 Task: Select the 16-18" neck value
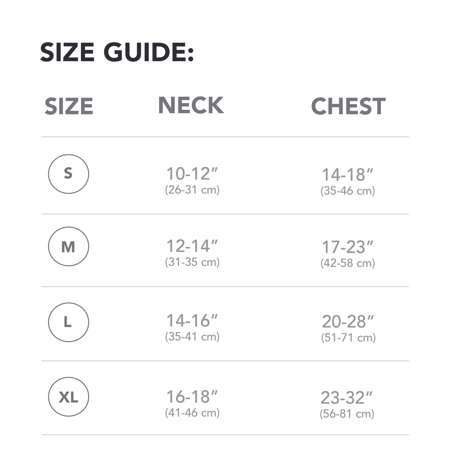pyautogui.click(x=192, y=397)
